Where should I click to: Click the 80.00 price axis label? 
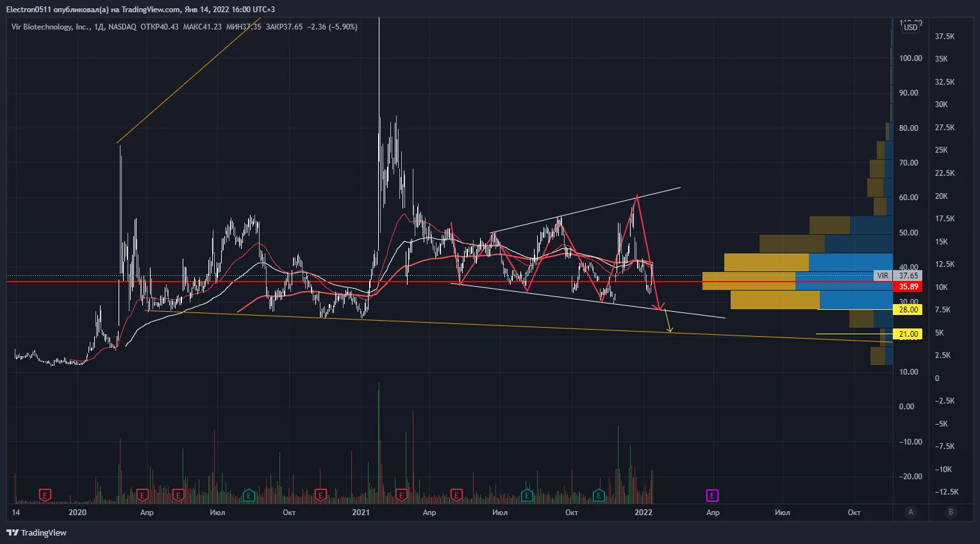pos(908,128)
